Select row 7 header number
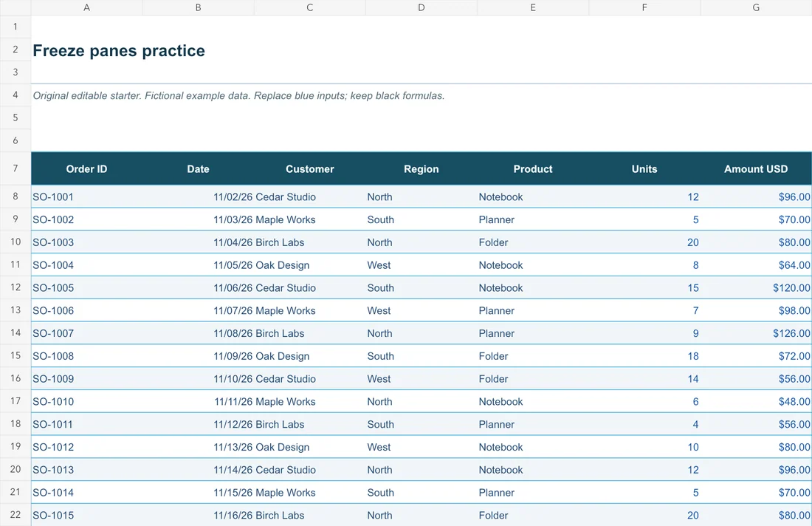The width and height of the screenshot is (812, 526). 16,168
